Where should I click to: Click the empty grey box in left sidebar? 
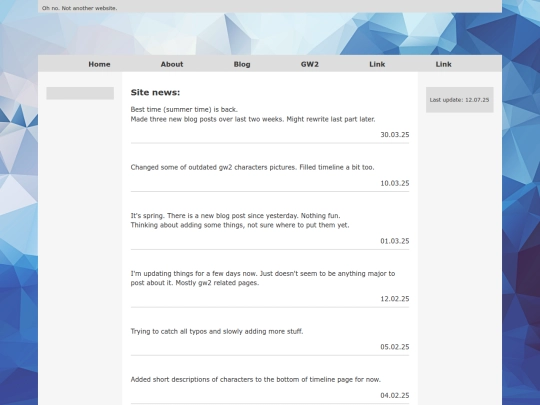point(80,93)
